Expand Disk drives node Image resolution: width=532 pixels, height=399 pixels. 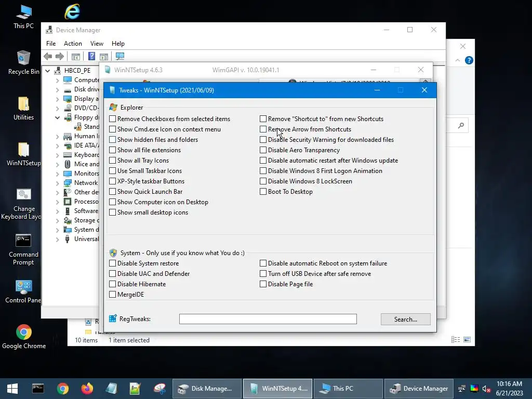click(x=57, y=90)
